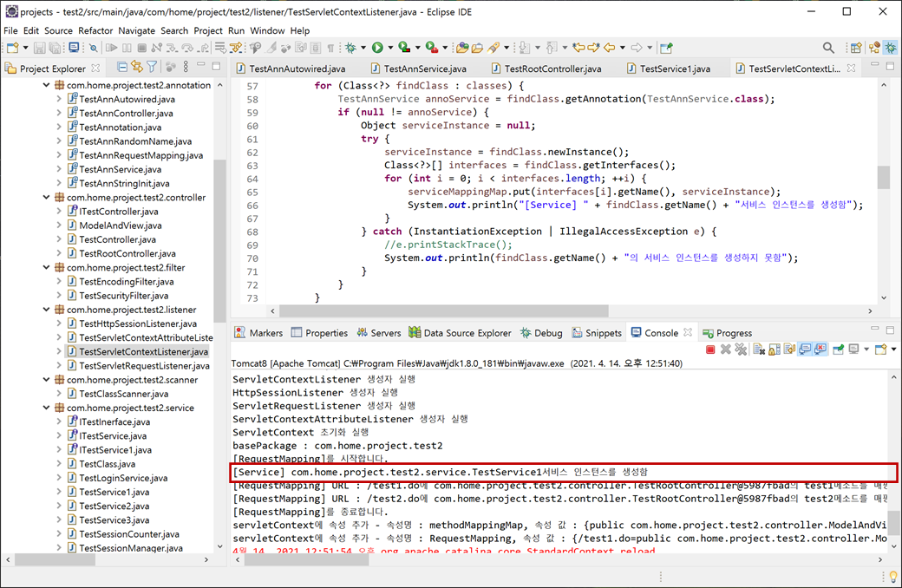Toggle Word Wrap in the Console

click(790, 350)
